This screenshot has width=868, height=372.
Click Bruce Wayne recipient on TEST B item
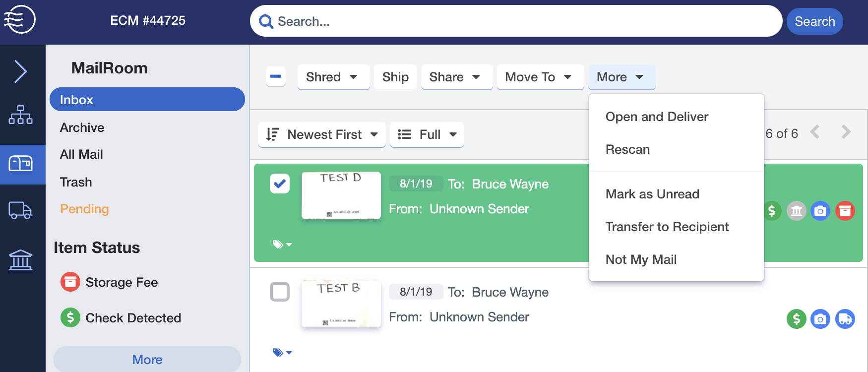click(510, 292)
